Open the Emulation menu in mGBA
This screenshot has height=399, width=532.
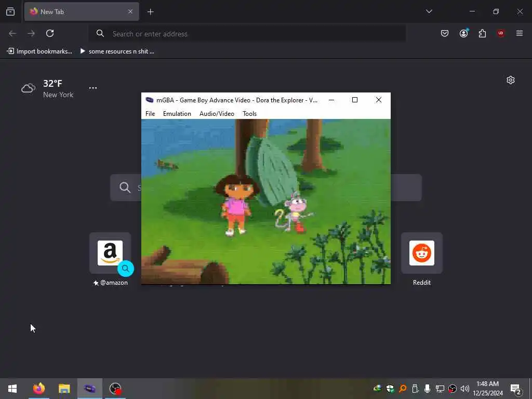click(177, 114)
